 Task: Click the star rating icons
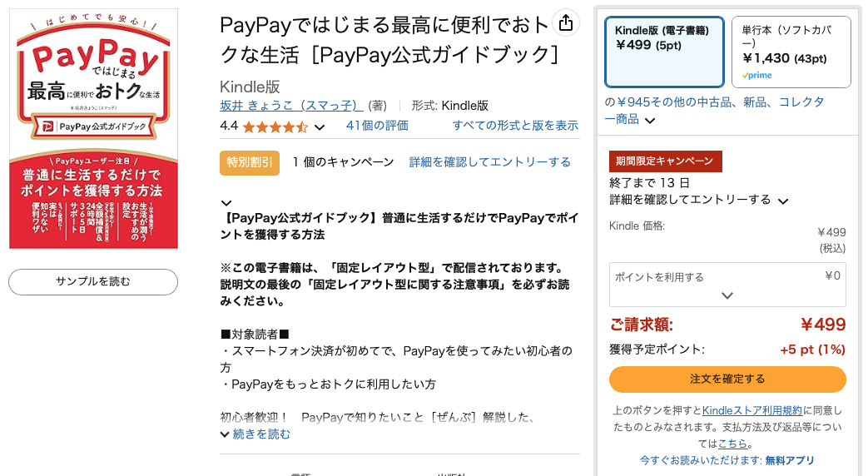point(275,127)
